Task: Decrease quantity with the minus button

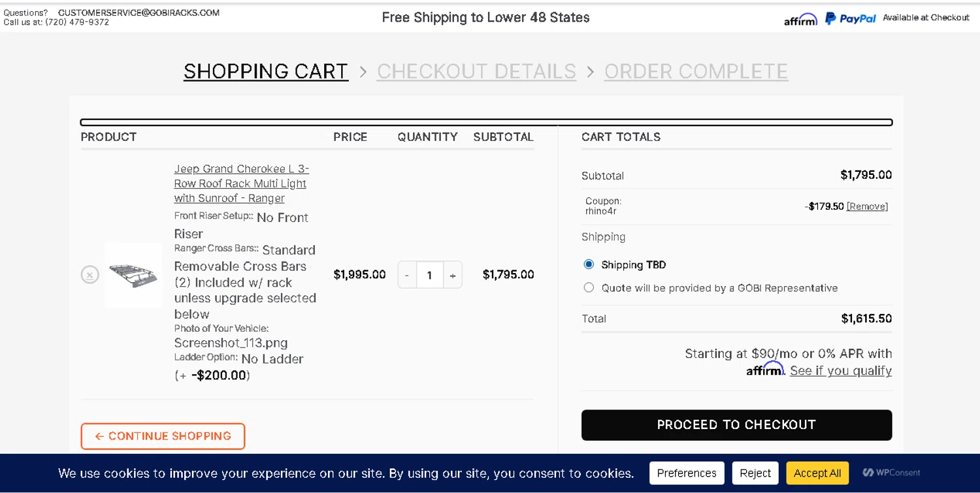Action: (x=407, y=275)
